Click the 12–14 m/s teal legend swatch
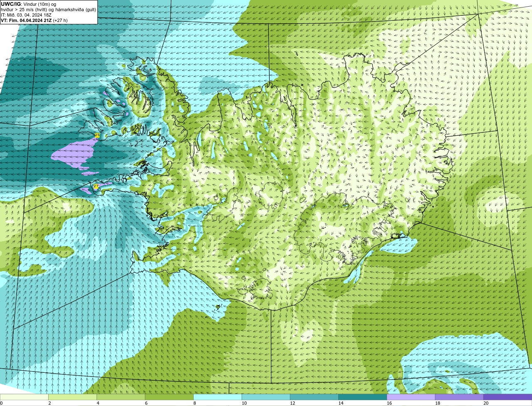The width and height of the screenshot is (532, 406). tap(314, 397)
